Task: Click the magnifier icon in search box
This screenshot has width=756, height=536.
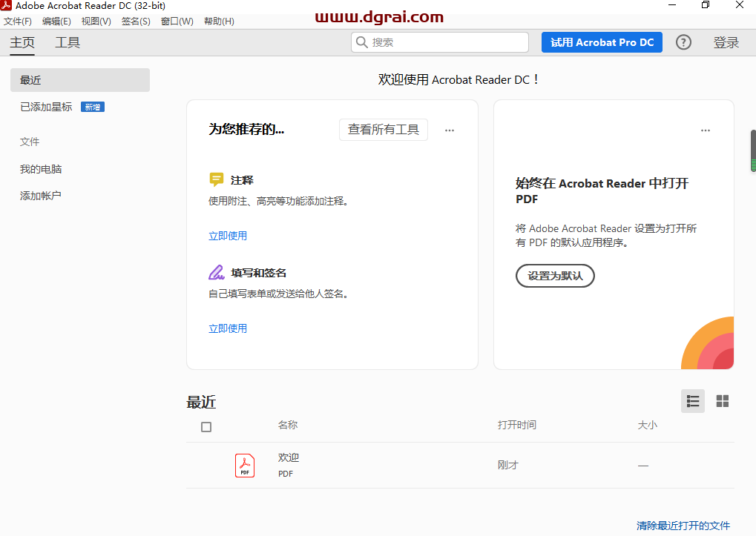Action: (x=362, y=42)
